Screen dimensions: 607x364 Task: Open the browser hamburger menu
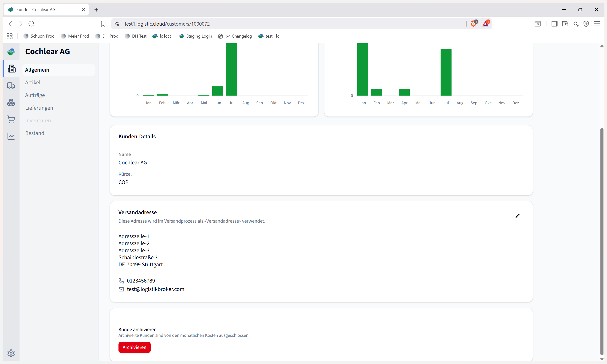coord(597,24)
